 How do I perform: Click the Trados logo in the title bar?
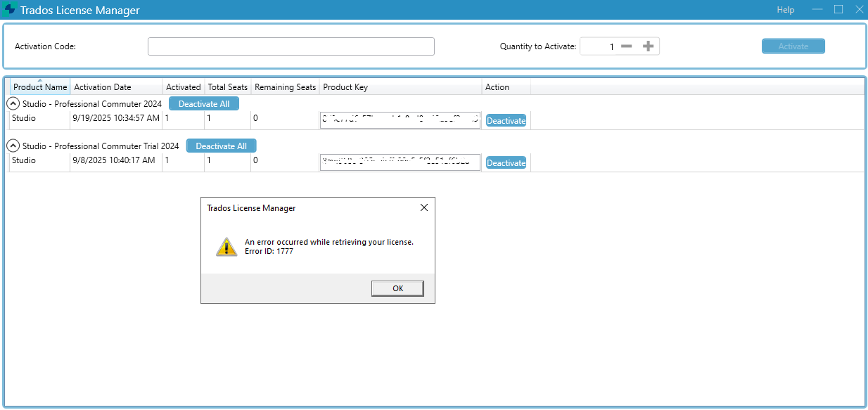point(10,9)
